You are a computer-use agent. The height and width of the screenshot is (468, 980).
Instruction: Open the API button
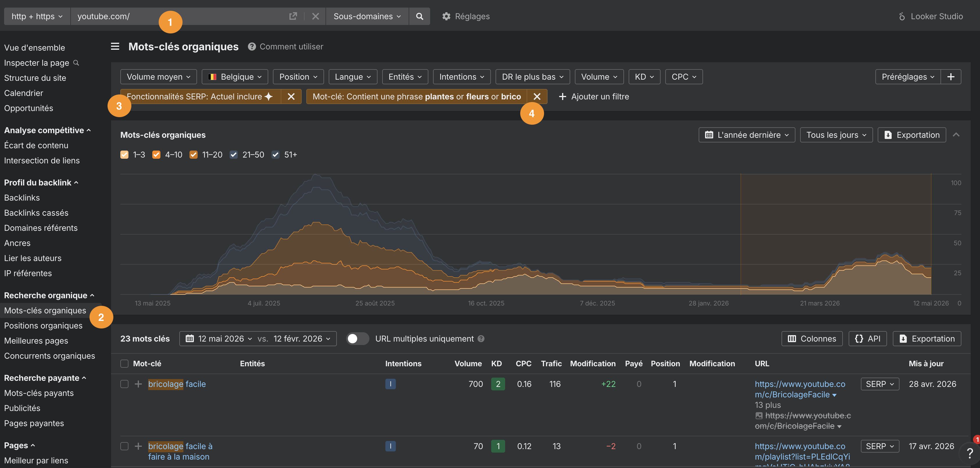868,339
